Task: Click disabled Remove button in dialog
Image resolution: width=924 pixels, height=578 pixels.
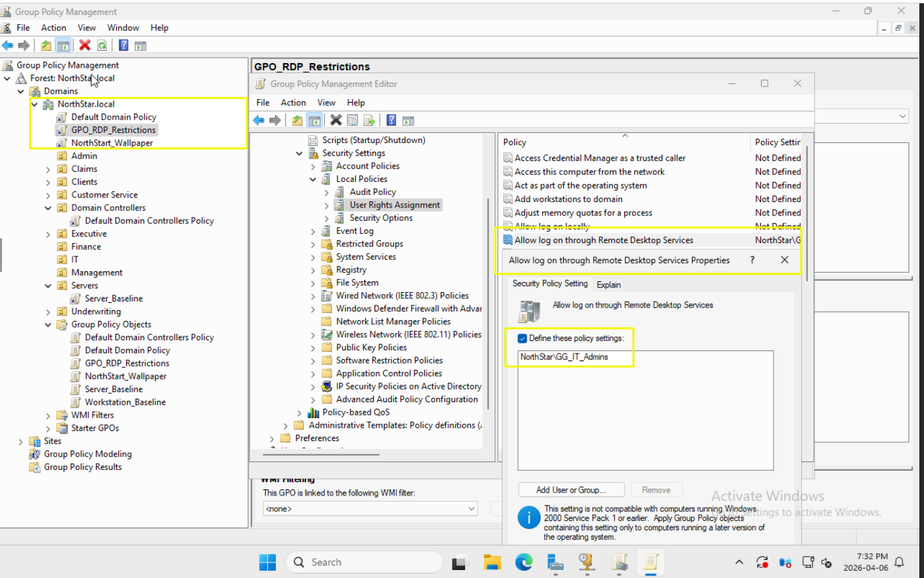Action: pos(656,490)
